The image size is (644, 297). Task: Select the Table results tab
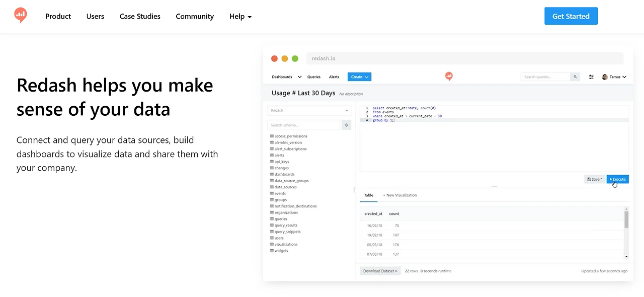369,195
